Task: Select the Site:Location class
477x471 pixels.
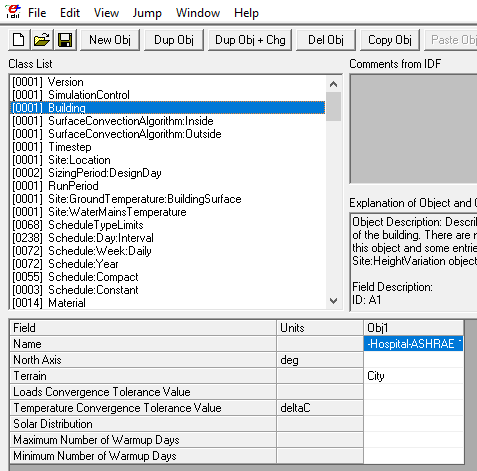Action: pyautogui.click(x=168, y=160)
